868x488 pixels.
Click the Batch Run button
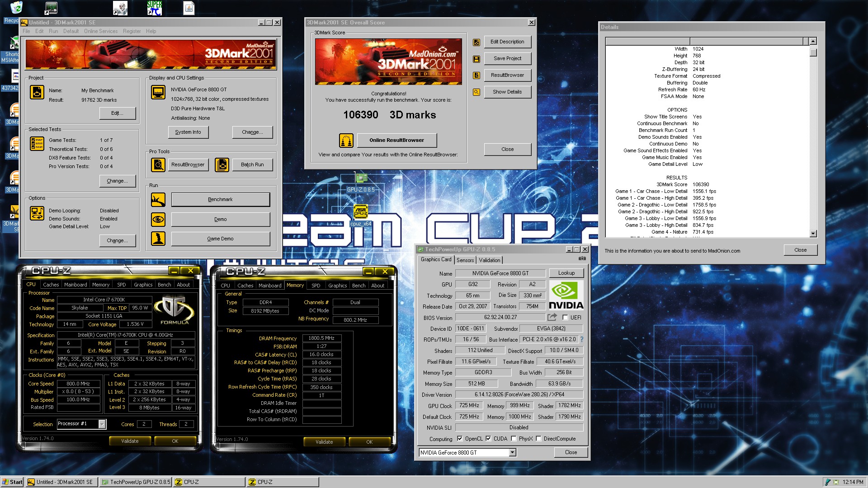tap(252, 165)
